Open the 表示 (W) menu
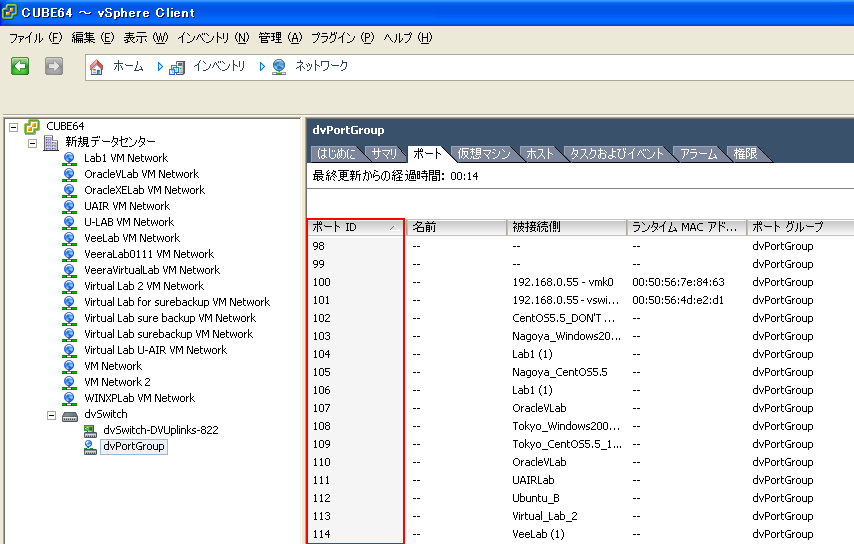The height and width of the screenshot is (544, 854). pos(145,38)
